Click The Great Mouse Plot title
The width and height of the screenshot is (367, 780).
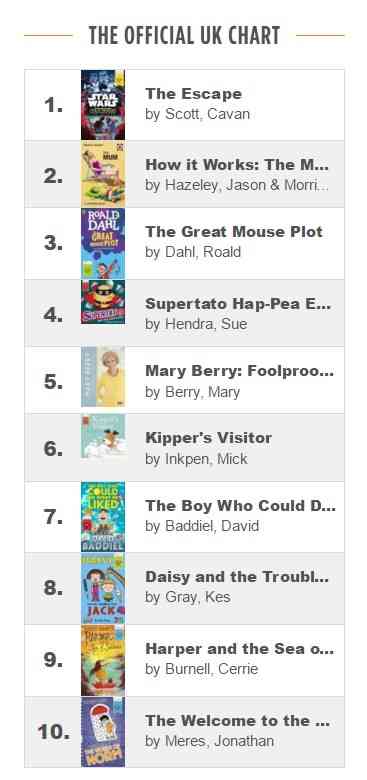234,231
